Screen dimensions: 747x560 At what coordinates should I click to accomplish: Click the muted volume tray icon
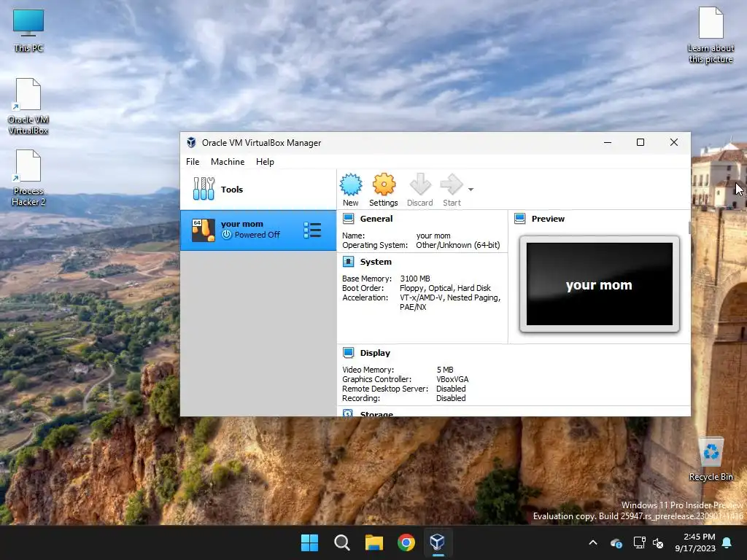pyautogui.click(x=658, y=542)
